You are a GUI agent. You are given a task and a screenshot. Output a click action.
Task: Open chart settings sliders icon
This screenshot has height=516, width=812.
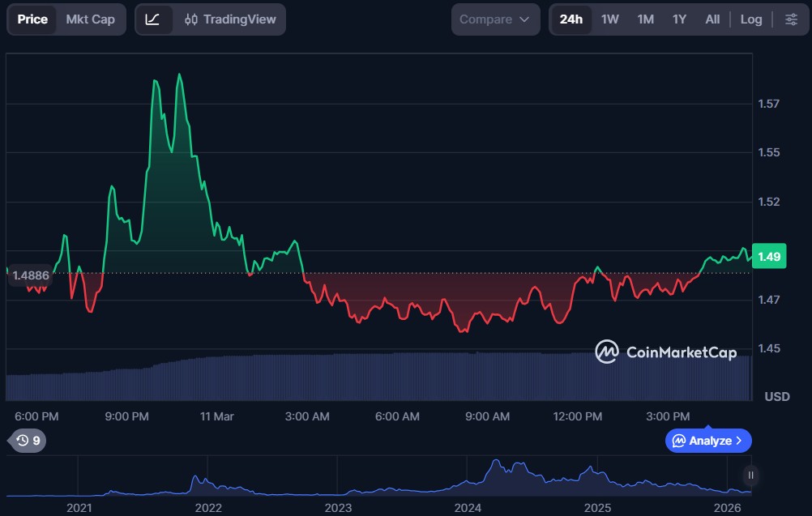click(x=791, y=19)
